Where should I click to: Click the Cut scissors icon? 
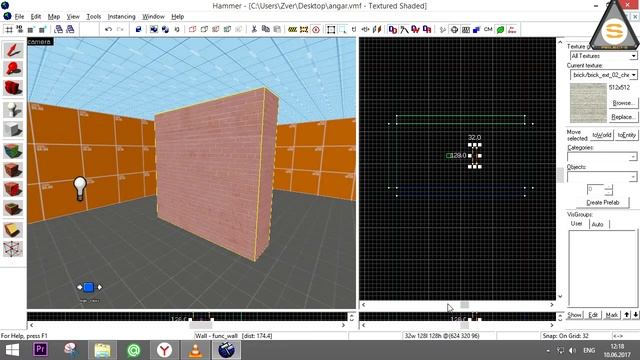[x=254, y=29]
